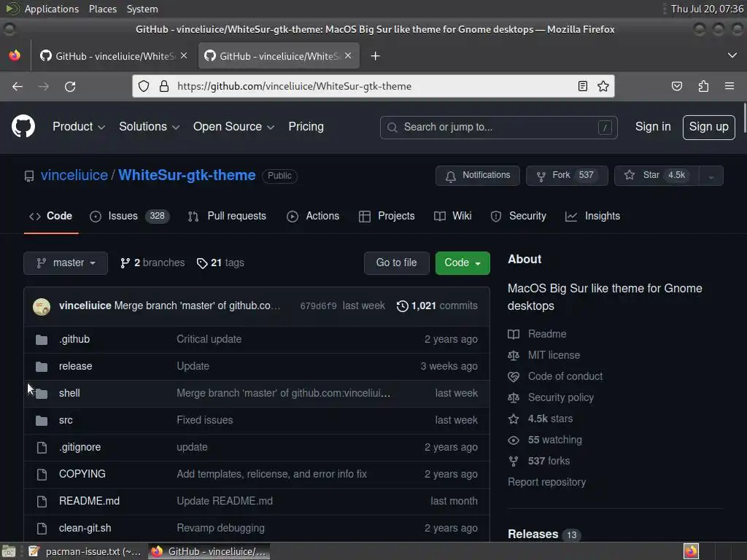Viewport: 747px width, 560px height.
Task: Bookmark this page with the star icon
Action: 603,86
